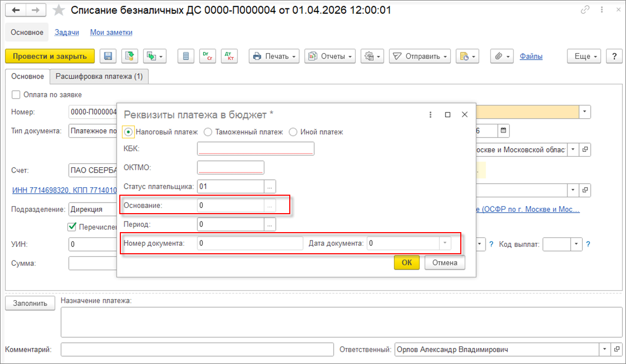Screen dimensions: 626x364
Task: Expand the 'Печать' dropdown menu
Action: tap(274, 56)
